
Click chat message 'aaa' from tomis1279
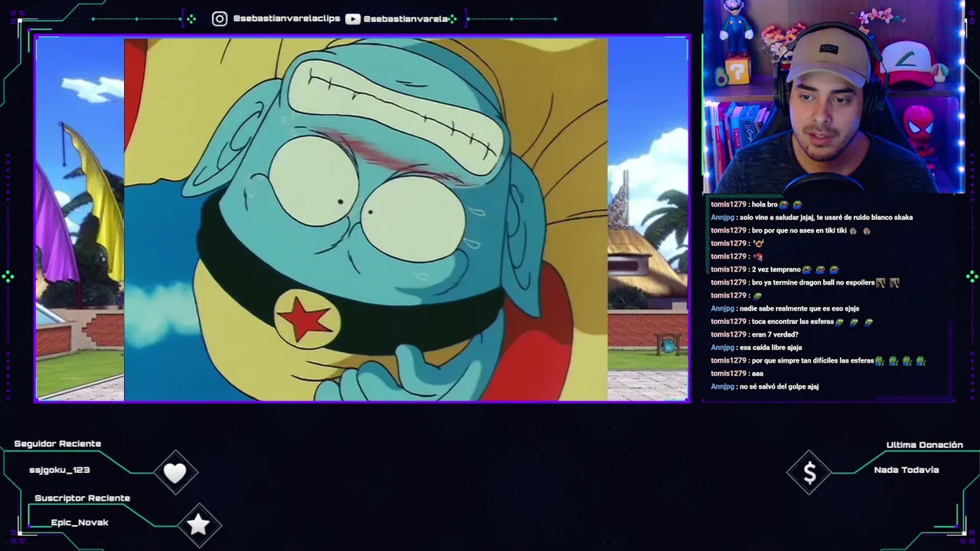[737, 373]
